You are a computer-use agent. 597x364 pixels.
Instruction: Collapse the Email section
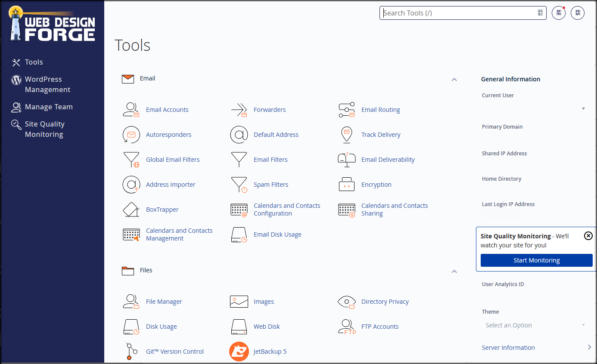454,80
